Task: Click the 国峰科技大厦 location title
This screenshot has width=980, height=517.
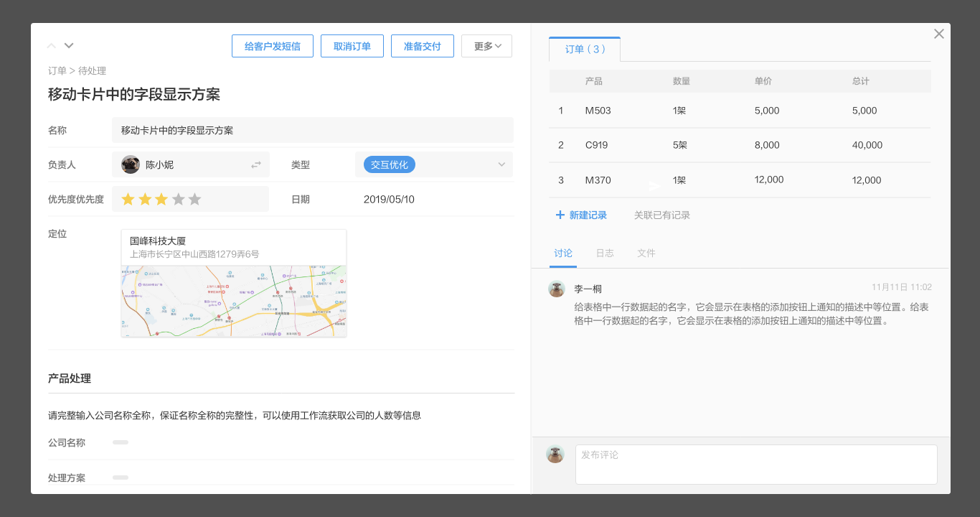Action: pyautogui.click(x=158, y=241)
